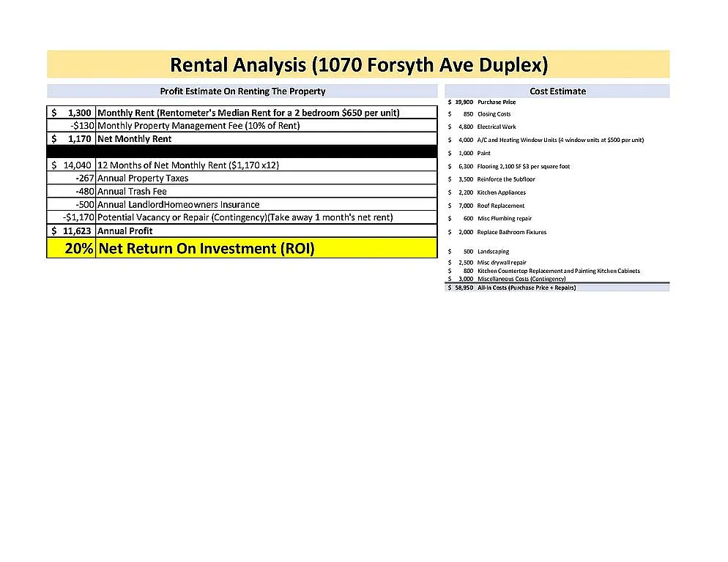728x562 pixels.
Task: Select the Profit Estimate section header
Action: click(x=242, y=91)
